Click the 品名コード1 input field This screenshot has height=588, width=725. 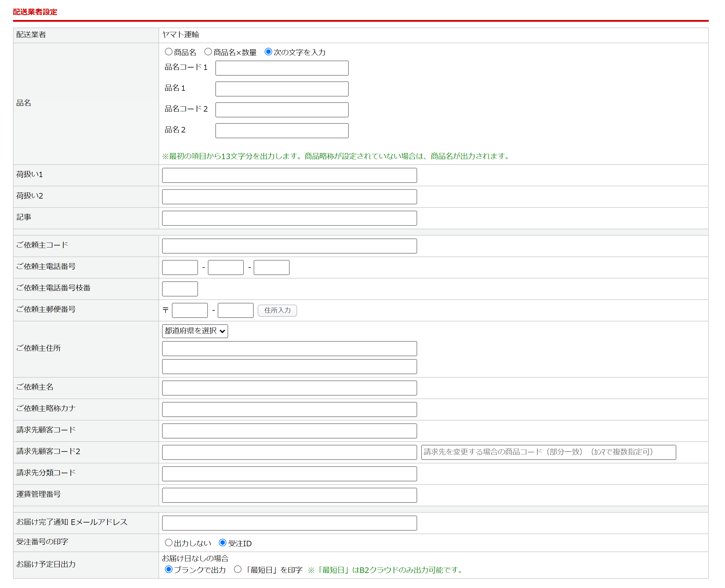281,68
